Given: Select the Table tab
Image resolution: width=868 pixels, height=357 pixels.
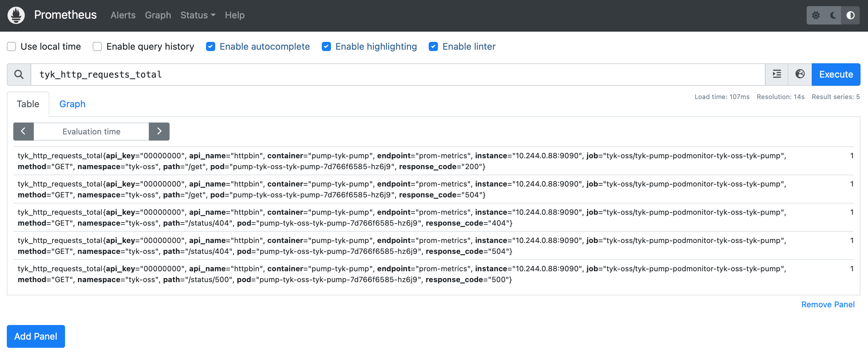Looking at the screenshot, I should point(28,104).
